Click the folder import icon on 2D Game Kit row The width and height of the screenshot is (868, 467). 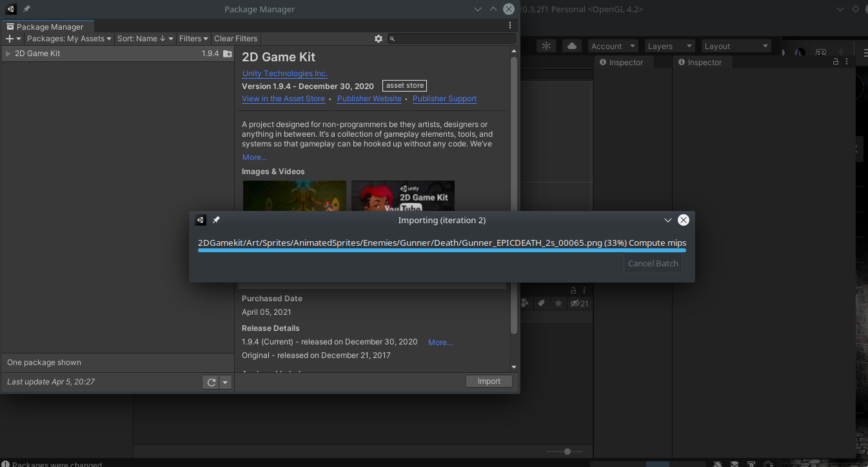228,54
